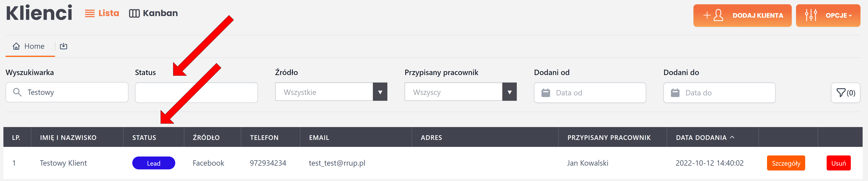
Task: Click the magnifier search icon
Action: click(x=17, y=92)
